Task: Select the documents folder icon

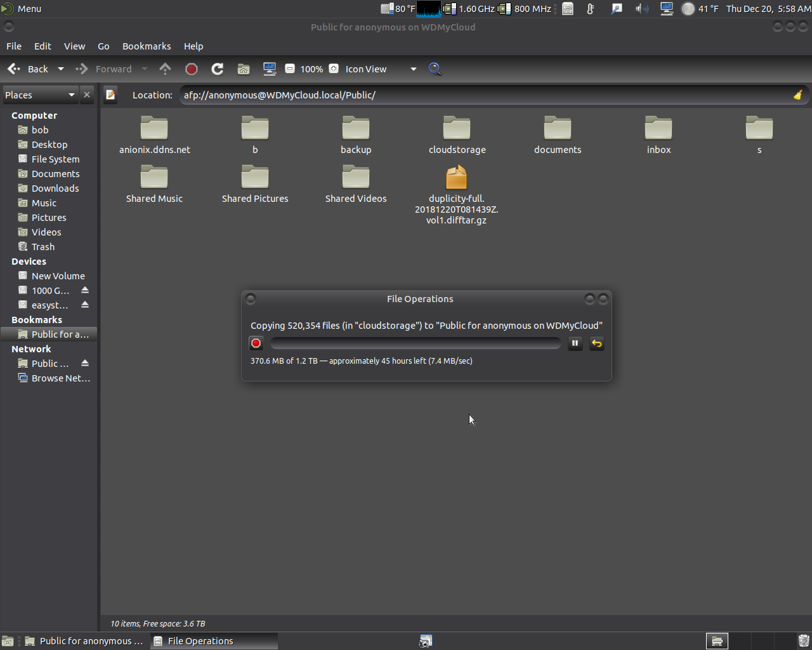Action: 558,128
